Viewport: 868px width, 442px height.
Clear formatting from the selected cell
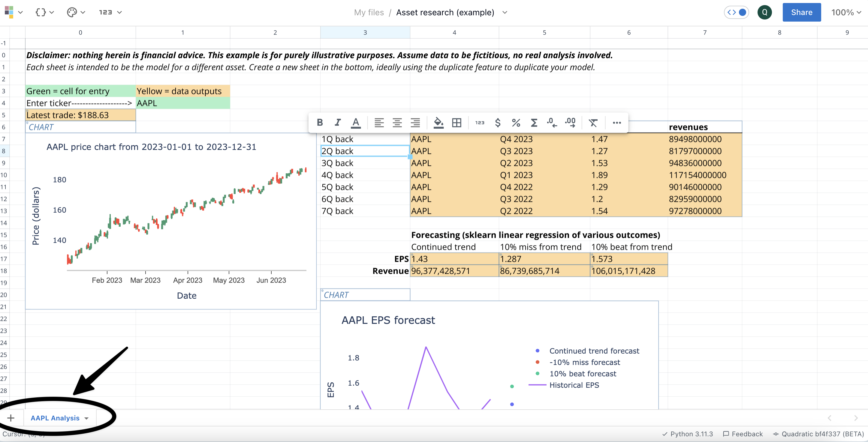[x=593, y=123]
